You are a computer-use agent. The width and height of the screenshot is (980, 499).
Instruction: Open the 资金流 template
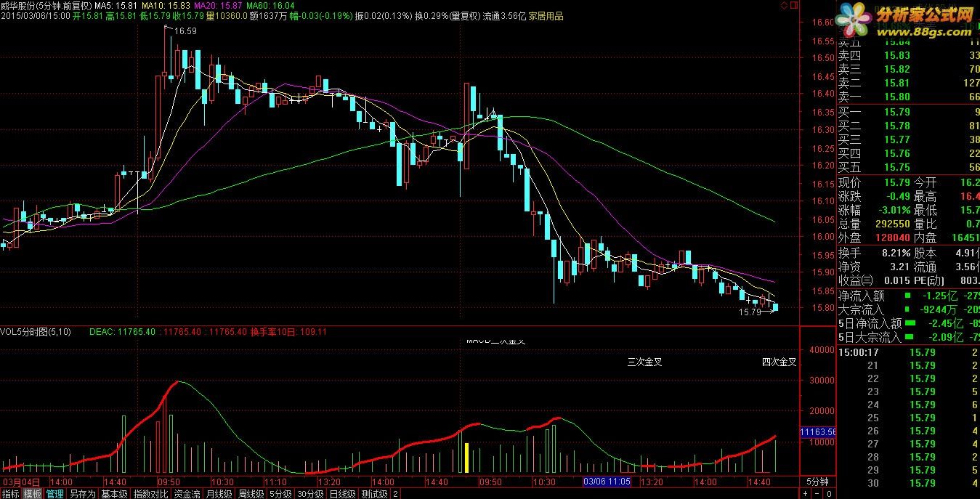click(x=187, y=494)
